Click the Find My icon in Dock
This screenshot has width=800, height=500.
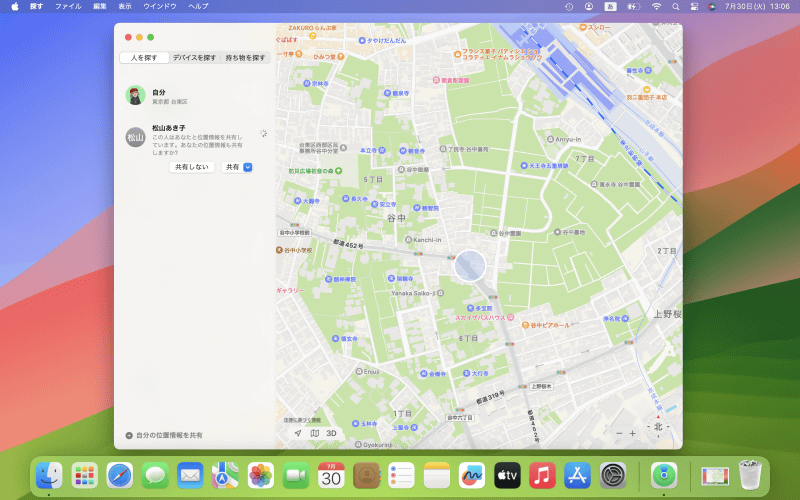coord(664,476)
